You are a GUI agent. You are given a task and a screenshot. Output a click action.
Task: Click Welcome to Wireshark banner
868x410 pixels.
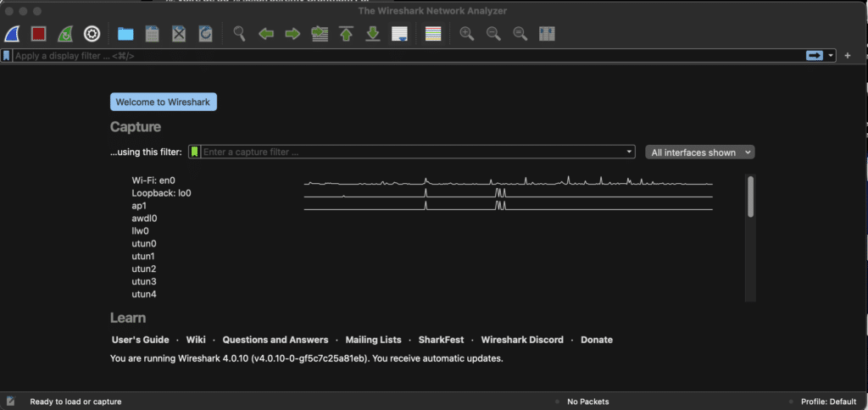164,102
